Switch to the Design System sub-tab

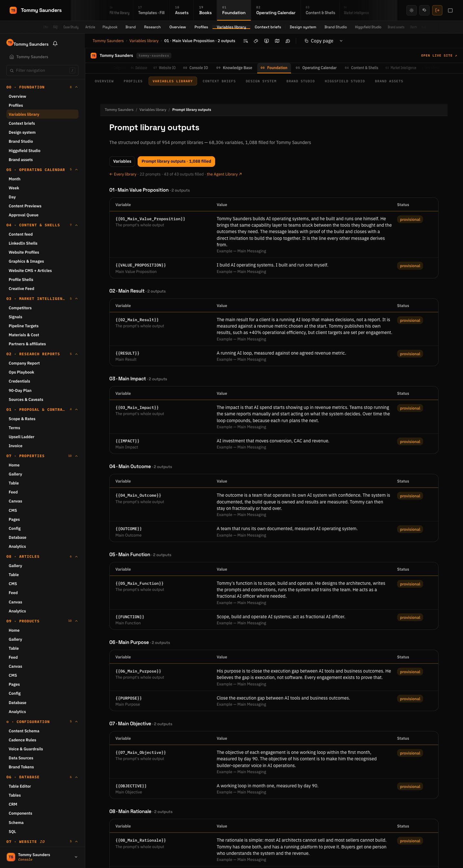(x=261, y=81)
